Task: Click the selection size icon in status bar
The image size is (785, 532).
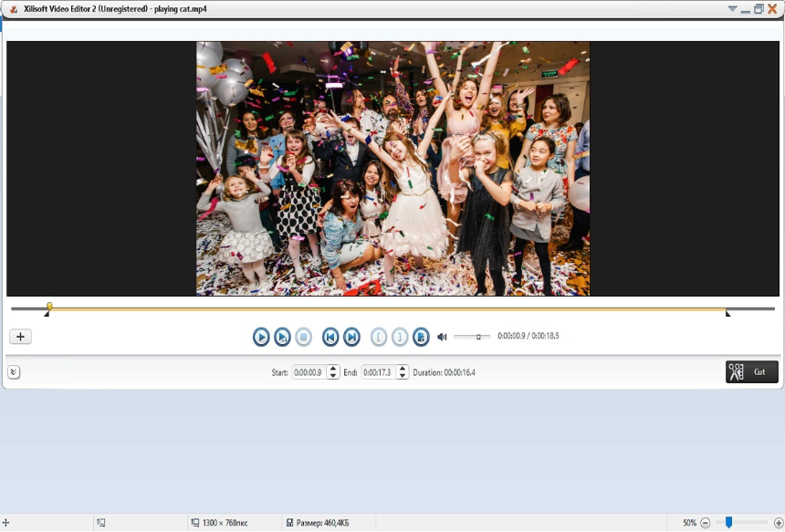Action: (101, 523)
